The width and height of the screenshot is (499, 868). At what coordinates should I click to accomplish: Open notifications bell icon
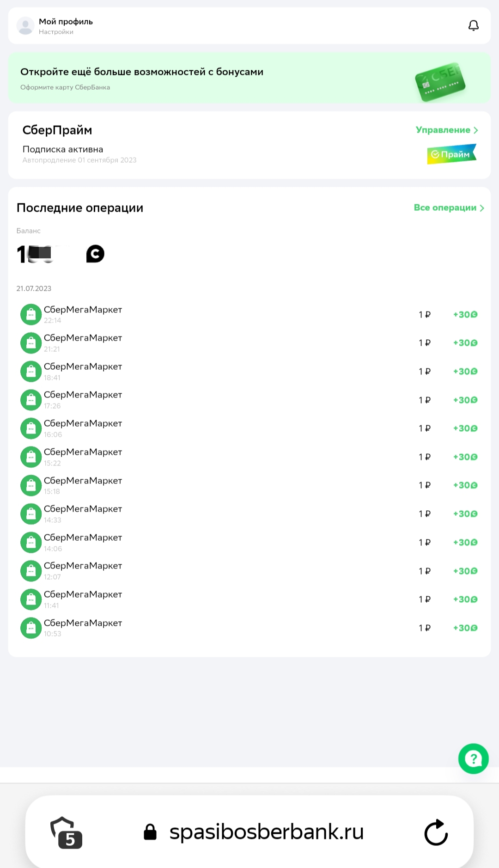click(x=474, y=25)
